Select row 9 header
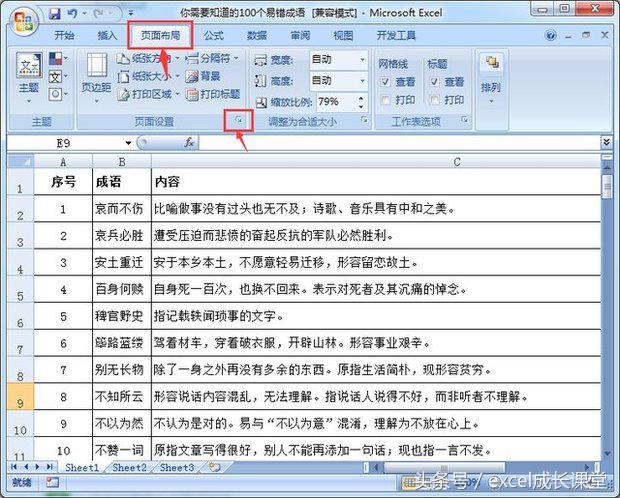Viewport: 620px width, 498px height. pyautogui.click(x=20, y=396)
